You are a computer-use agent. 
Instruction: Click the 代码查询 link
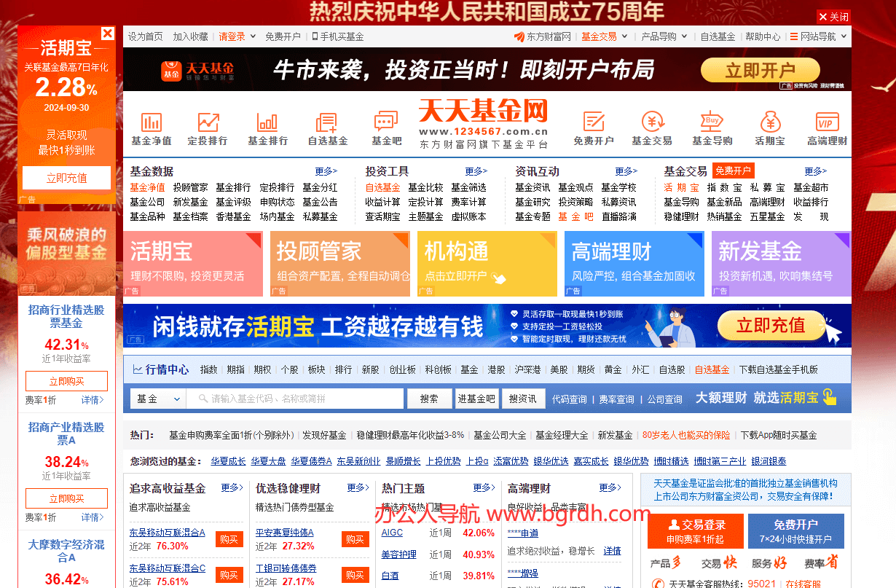570,399
